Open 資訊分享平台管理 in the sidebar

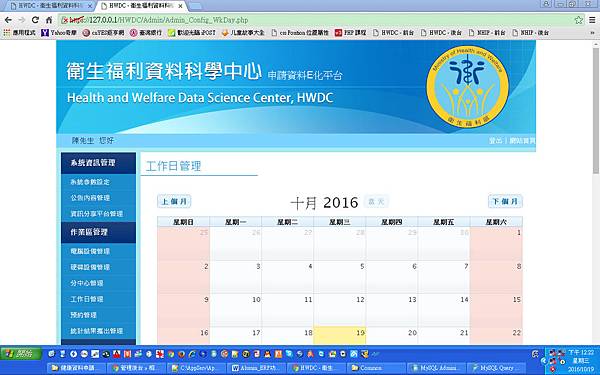pyautogui.click(x=98, y=214)
